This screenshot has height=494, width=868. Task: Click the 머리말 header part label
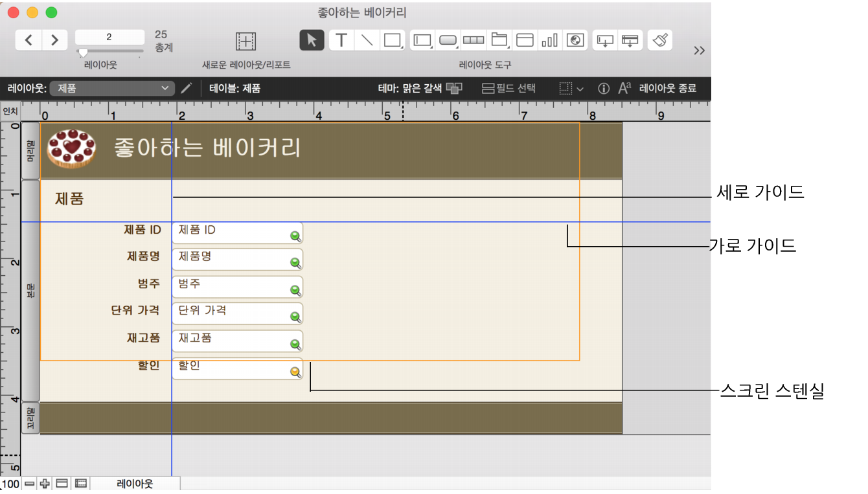point(30,150)
